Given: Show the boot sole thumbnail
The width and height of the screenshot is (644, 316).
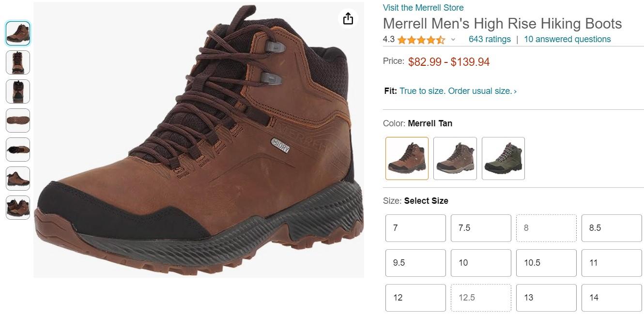Looking at the screenshot, I should pos(18,120).
